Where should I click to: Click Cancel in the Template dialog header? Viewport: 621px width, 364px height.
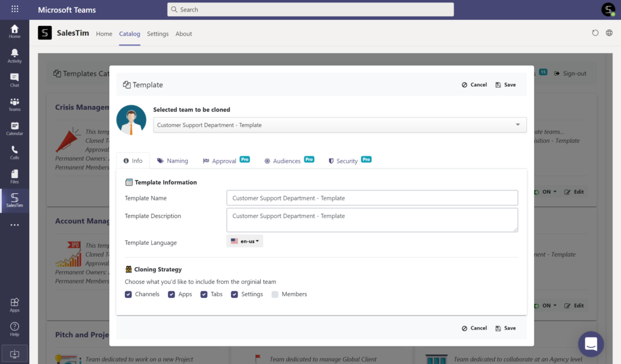click(x=474, y=85)
